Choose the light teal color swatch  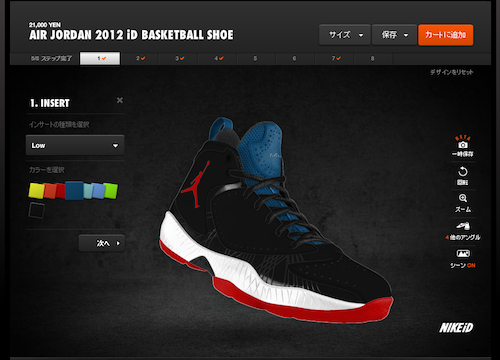tap(88, 191)
